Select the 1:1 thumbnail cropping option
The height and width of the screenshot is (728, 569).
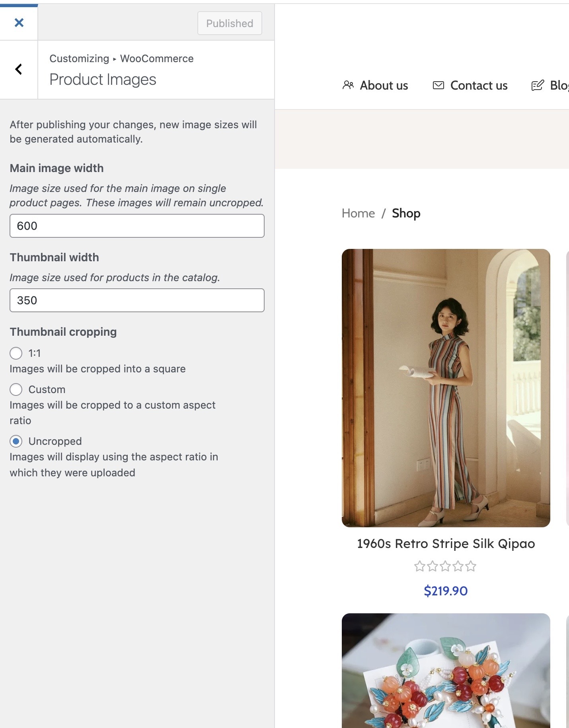point(16,353)
